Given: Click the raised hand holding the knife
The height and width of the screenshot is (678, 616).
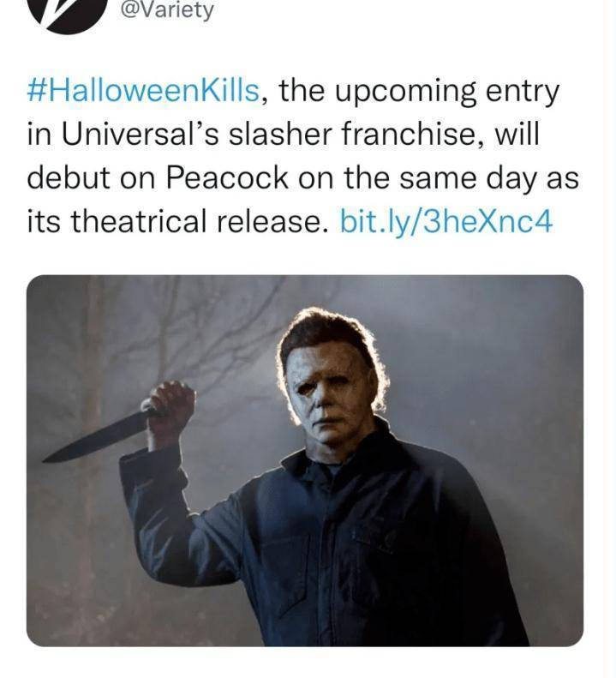Looking at the screenshot, I should pos(170,411).
